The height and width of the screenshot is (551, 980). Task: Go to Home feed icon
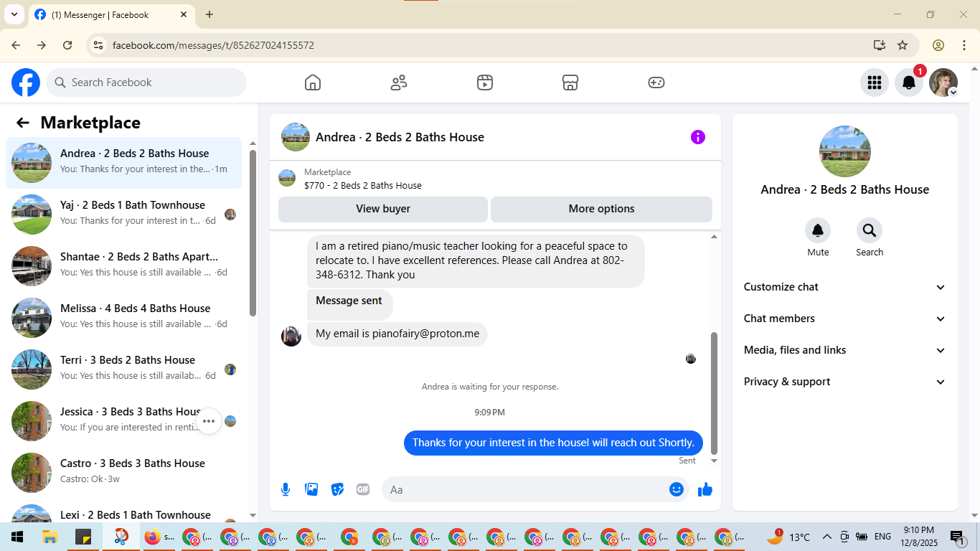tap(313, 83)
